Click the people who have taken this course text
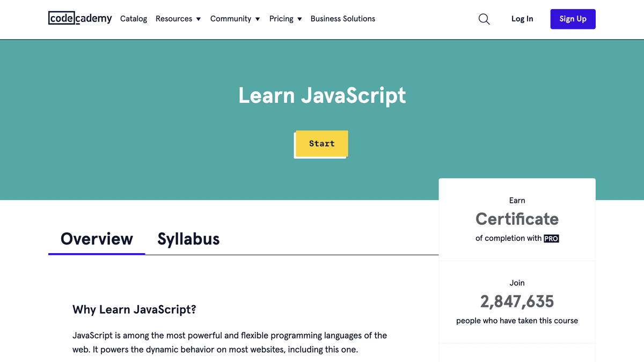Viewport: 644px width, 362px height. point(516,321)
